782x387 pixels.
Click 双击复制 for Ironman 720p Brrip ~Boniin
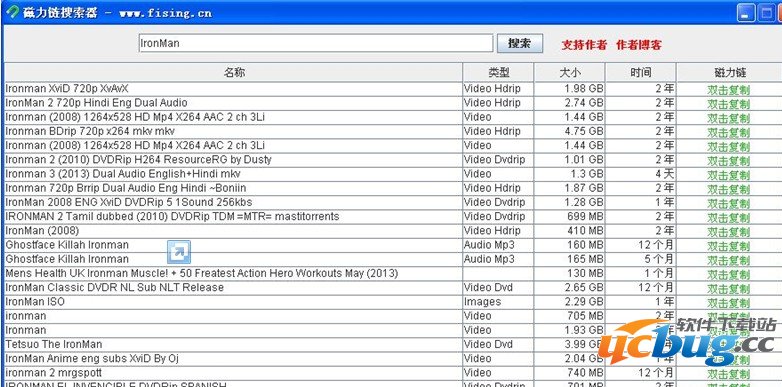[x=728, y=190]
